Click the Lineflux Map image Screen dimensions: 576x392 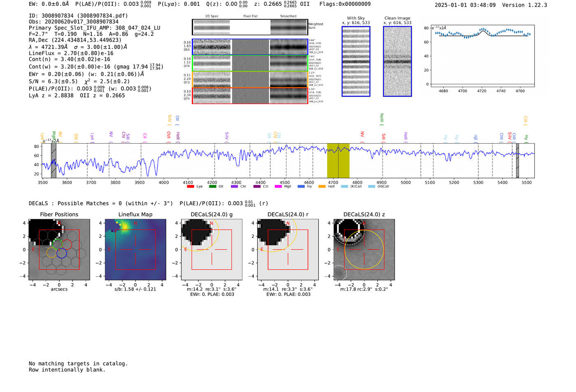(135, 250)
